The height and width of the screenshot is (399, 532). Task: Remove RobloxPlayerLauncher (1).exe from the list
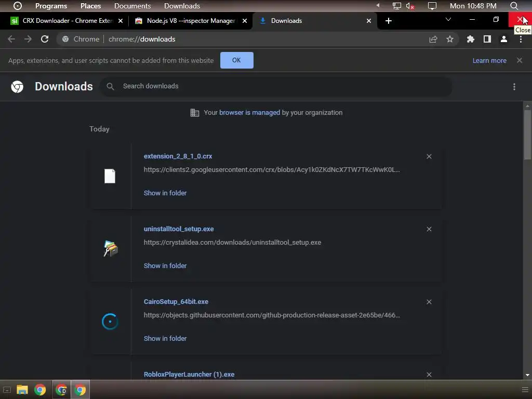tap(429, 375)
